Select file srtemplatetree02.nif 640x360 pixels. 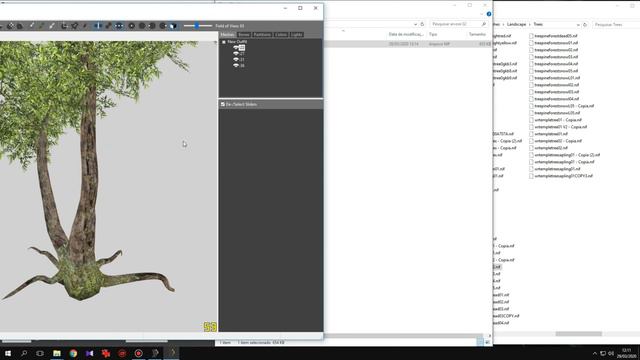[551, 148]
